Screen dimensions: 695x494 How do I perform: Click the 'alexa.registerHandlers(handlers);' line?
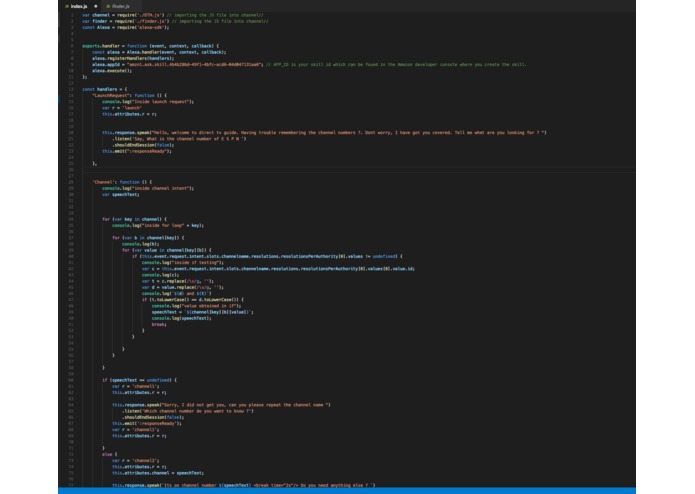click(x=133, y=58)
